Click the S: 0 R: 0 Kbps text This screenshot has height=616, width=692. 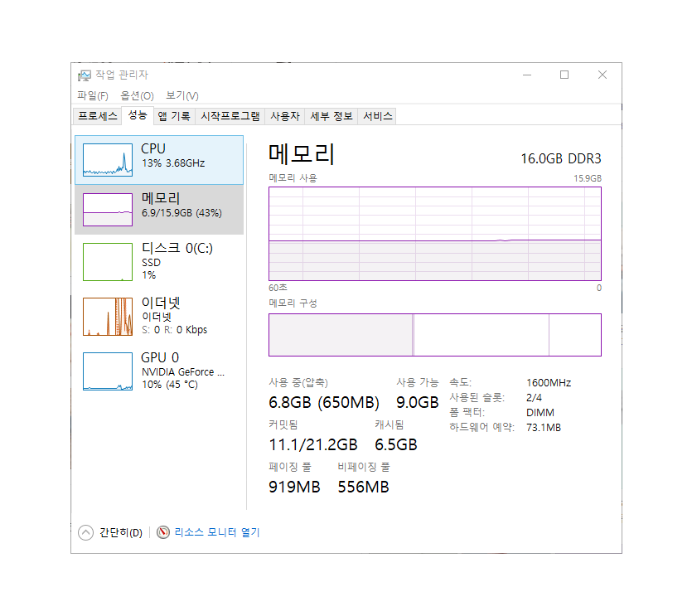pyautogui.click(x=174, y=330)
